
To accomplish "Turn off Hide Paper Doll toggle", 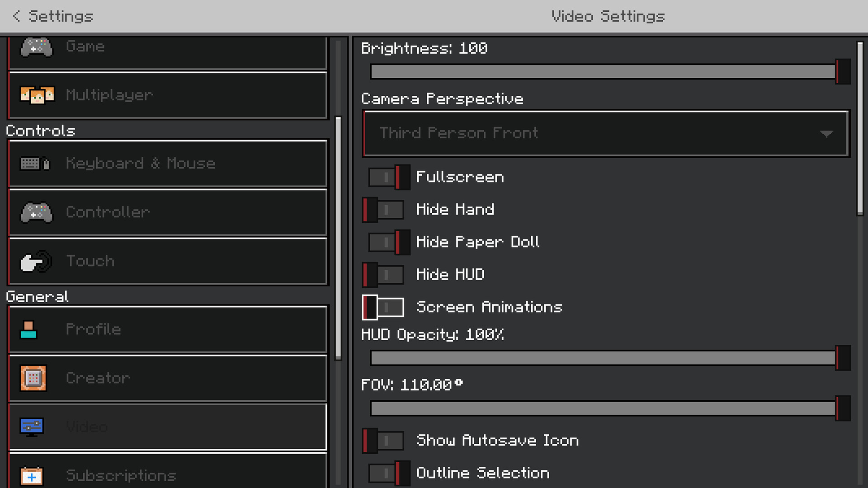I will [x=389, y=242].
